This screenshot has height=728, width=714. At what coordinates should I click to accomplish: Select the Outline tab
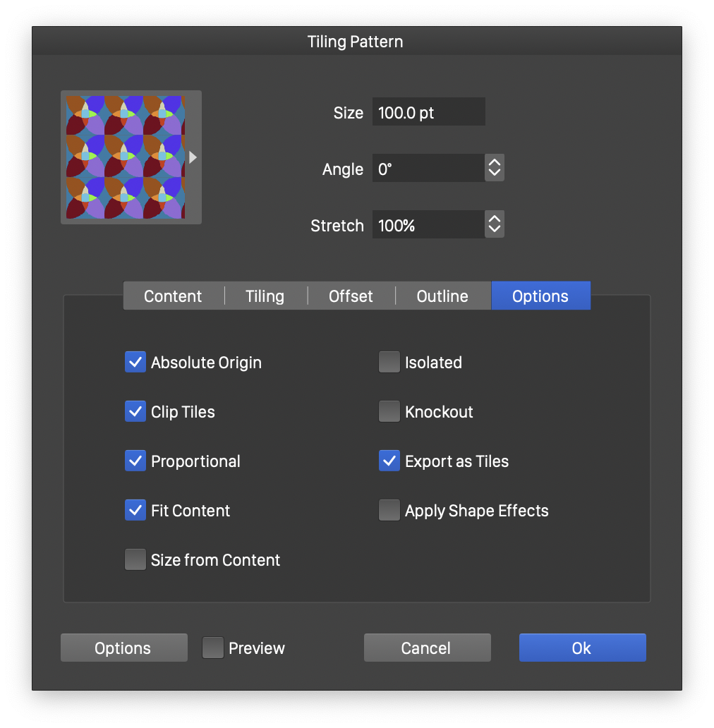click(x=442, y=296)
